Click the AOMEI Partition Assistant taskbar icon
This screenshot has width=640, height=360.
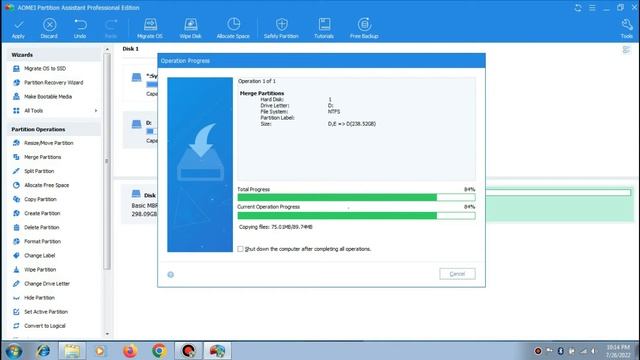click(217, 351)
